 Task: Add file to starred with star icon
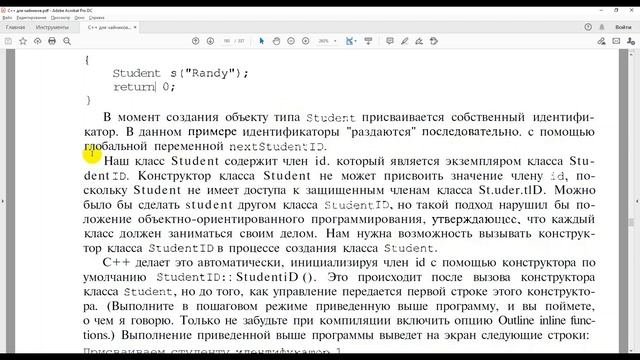coord(23,41)
